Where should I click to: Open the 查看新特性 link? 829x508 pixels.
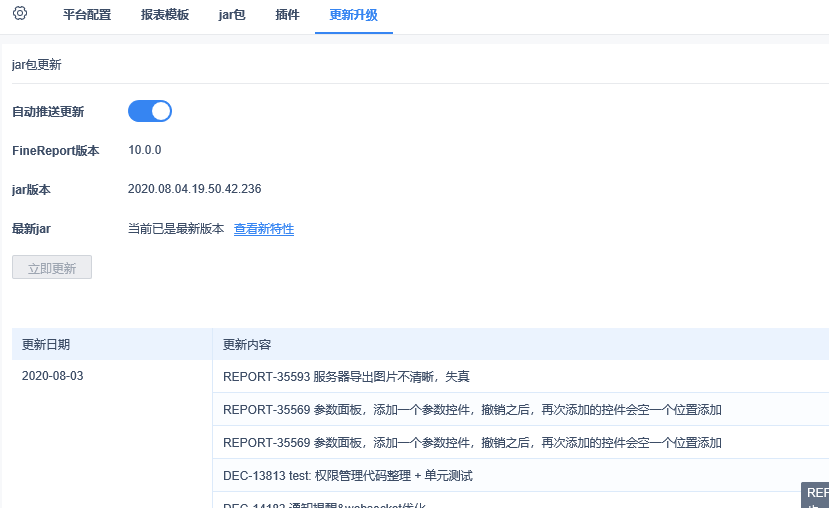[264, 229]
